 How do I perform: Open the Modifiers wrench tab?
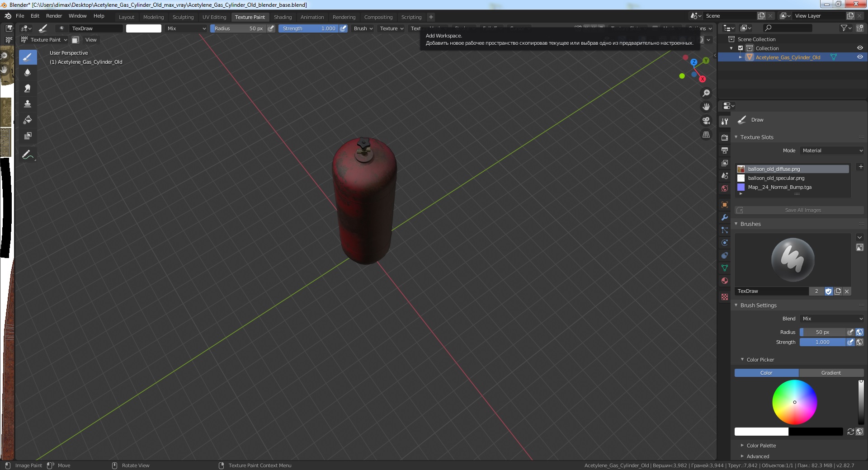tap(725, 217)
